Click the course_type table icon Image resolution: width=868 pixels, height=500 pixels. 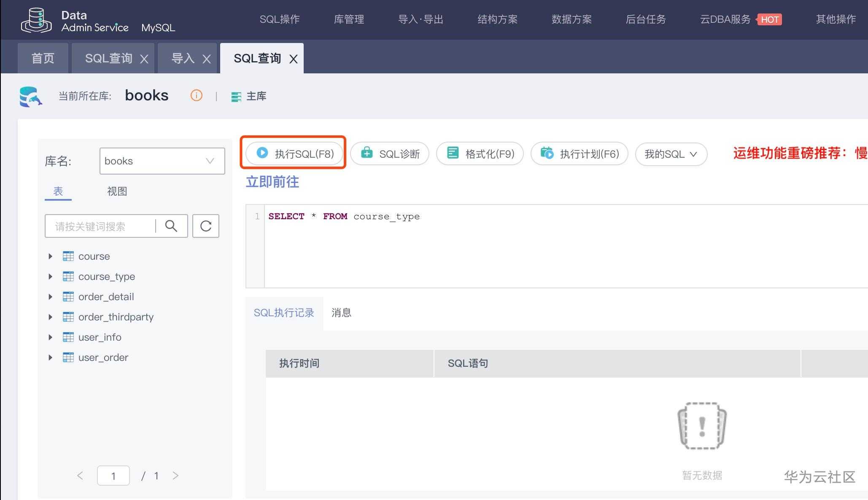coord(68,276)
